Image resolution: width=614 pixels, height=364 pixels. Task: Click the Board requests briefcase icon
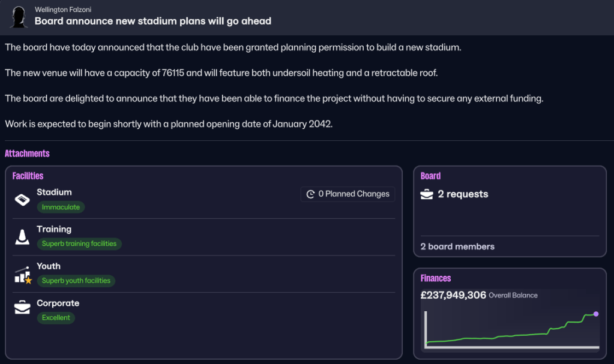pos(427,194)
